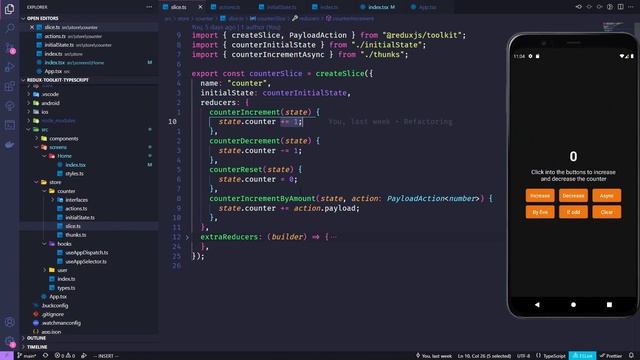Open editor more actions ellipsis menu
The image size is (640, 360).
[631, 7]
